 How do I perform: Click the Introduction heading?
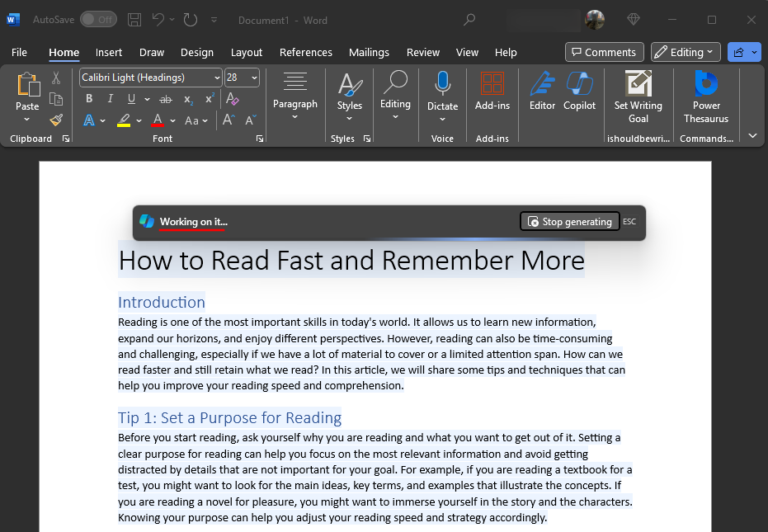162,302
